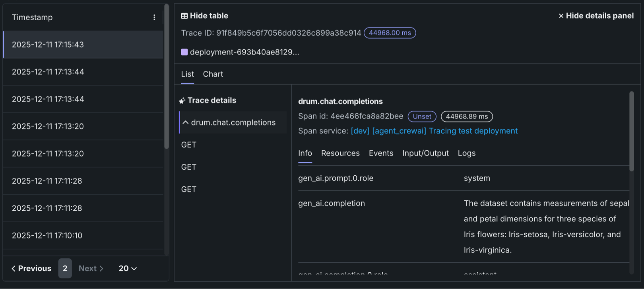
Task: Select the trace at 2025-12-11 17:13:20
Action: pos(48,126)
